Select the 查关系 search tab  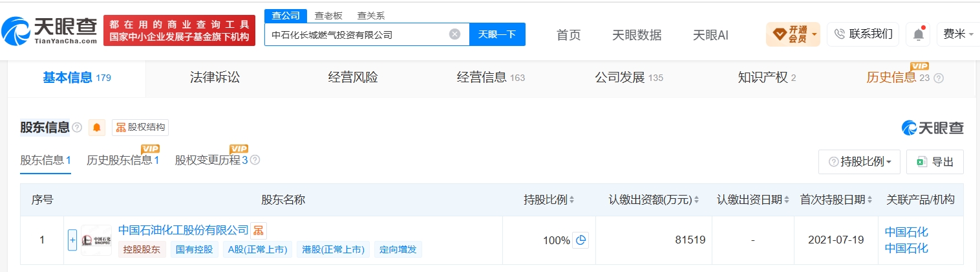[370, 16]
